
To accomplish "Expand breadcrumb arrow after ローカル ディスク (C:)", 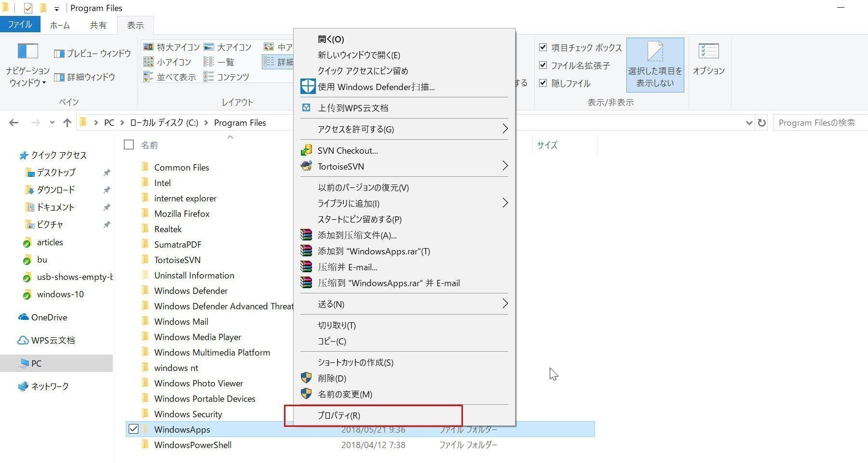I will click(x=206, y=123).
